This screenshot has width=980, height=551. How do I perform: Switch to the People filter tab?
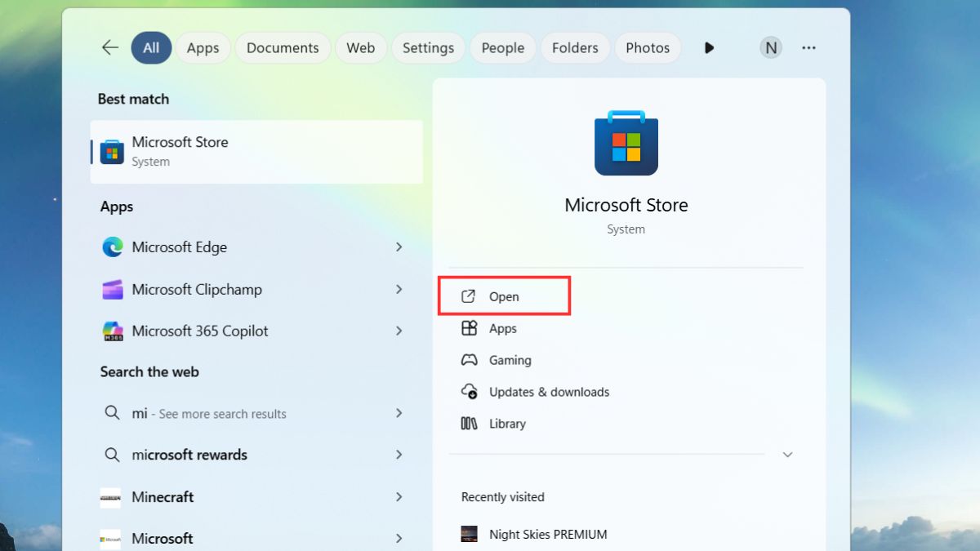point(503,48)
